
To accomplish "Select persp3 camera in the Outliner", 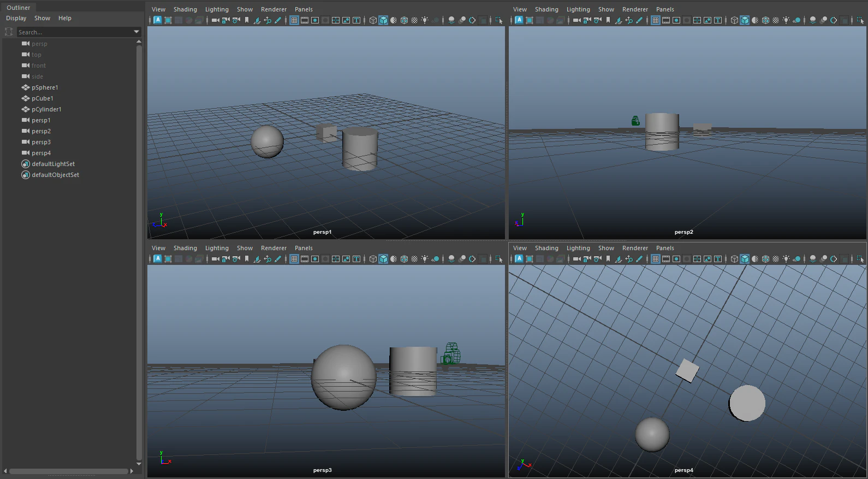I will point(41,142).
